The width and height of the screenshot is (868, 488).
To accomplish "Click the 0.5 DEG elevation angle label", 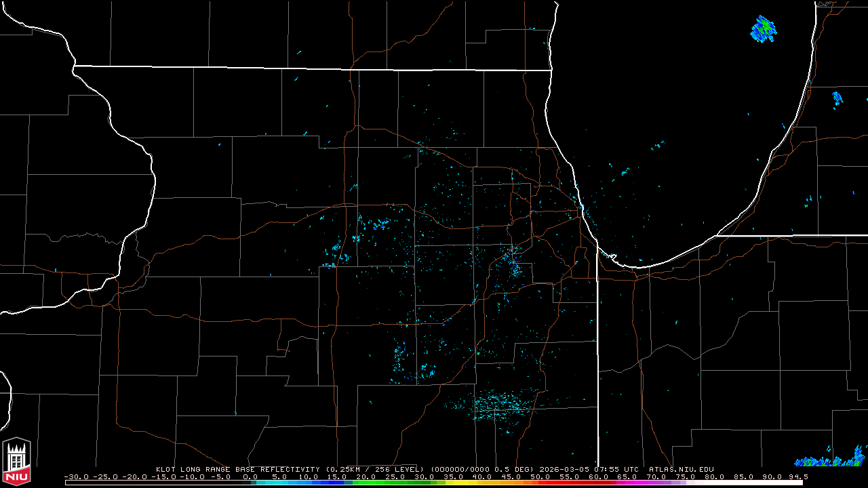I will tap(515, 469).
